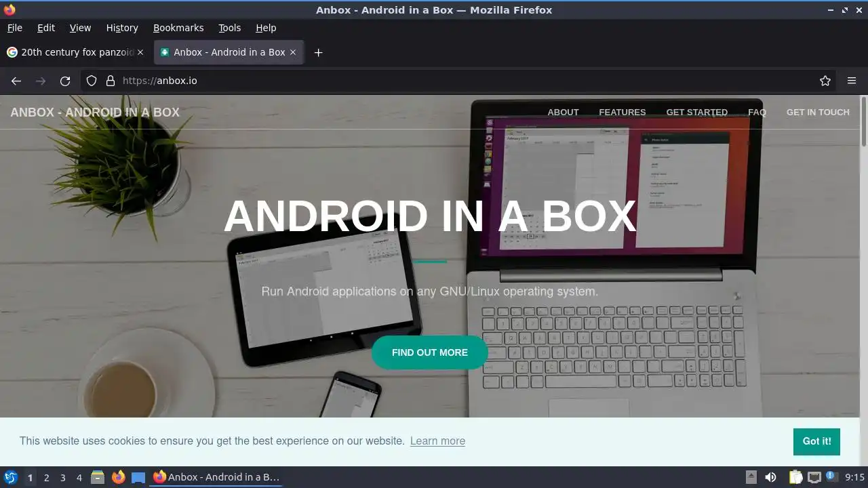Switch to workspace 4
868x488 pixels.
[x=79, y=478]
